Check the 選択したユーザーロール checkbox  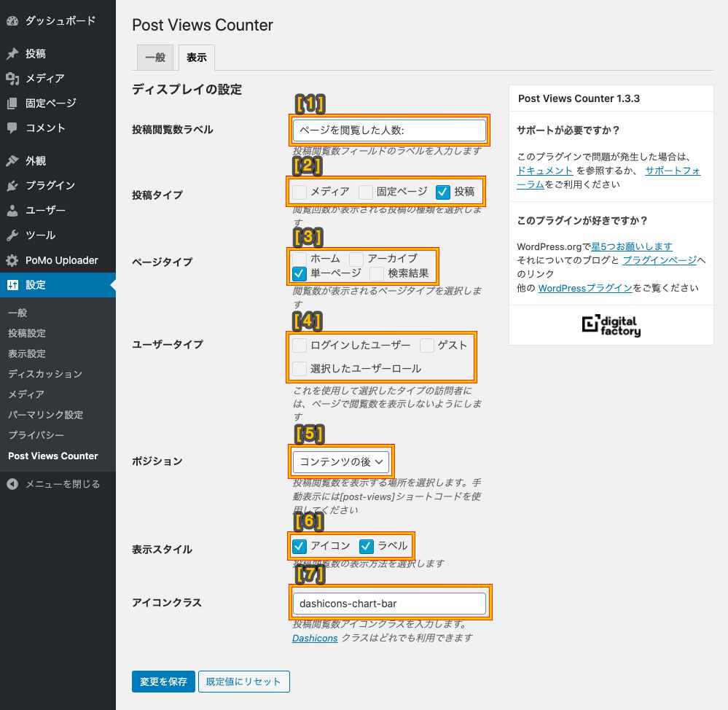pos(300,368)
